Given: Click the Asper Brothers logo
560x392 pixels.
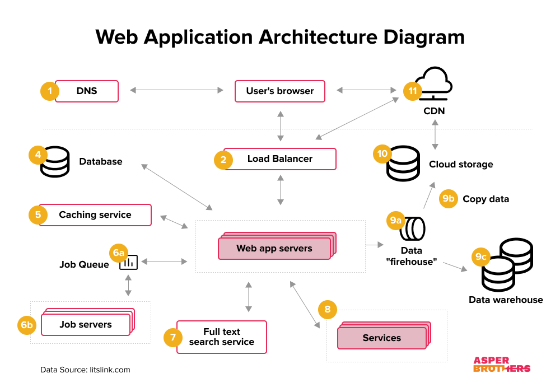Looking at the screenshot, I should point(502,365).
